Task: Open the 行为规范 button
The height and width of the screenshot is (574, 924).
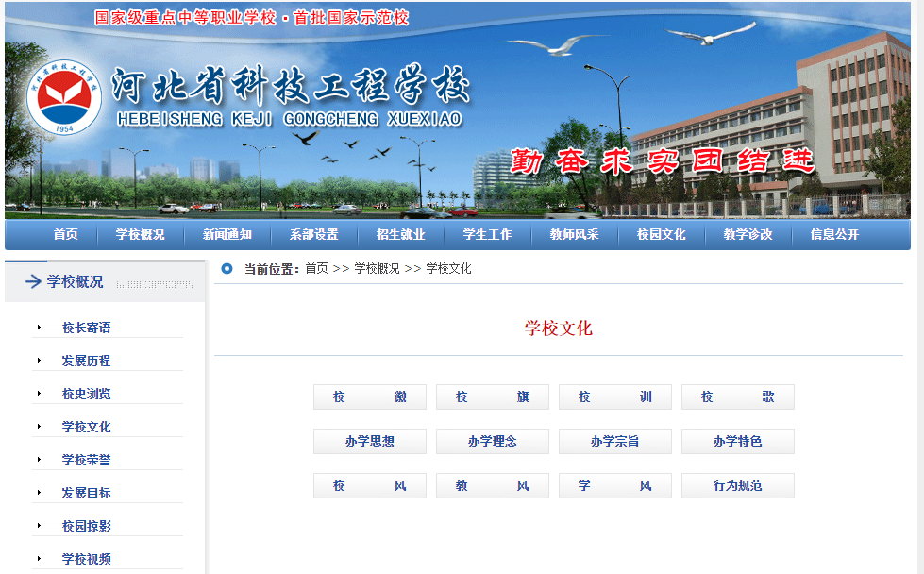Action: click(x=738, y=485)
